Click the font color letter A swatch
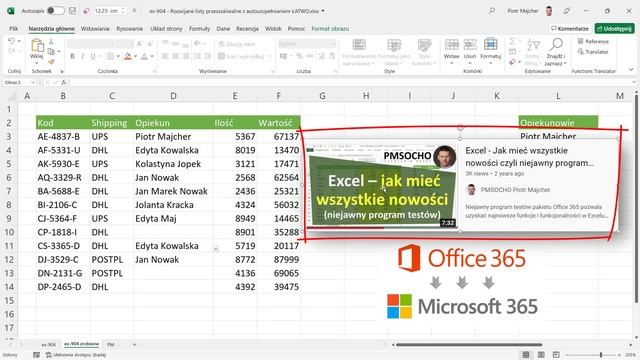 [x=144, y=56]
